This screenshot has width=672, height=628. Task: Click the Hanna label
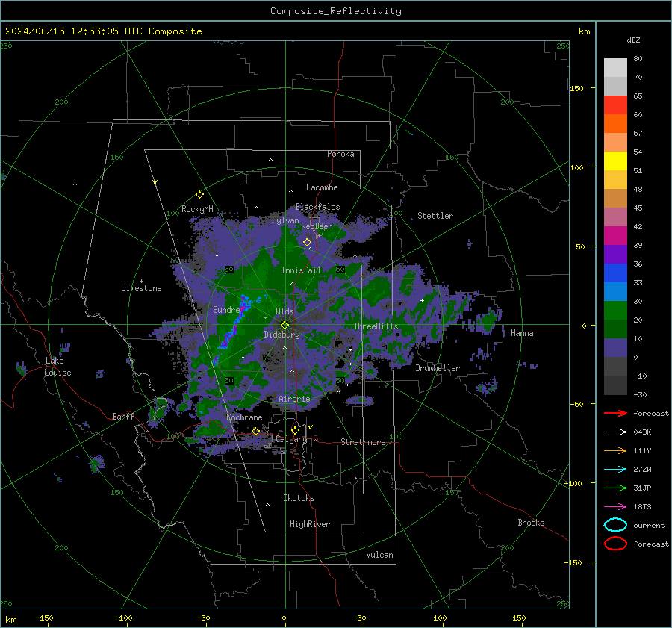522,333
